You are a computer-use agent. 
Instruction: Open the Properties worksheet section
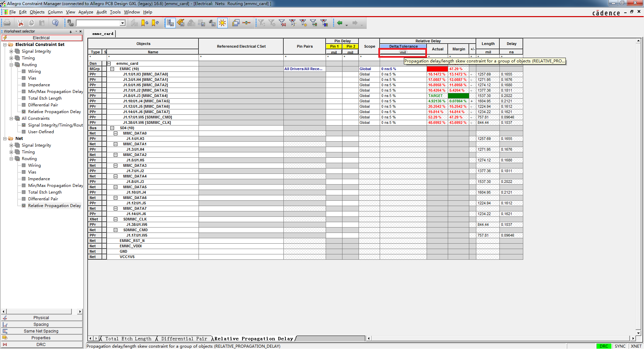coord(41,338)
